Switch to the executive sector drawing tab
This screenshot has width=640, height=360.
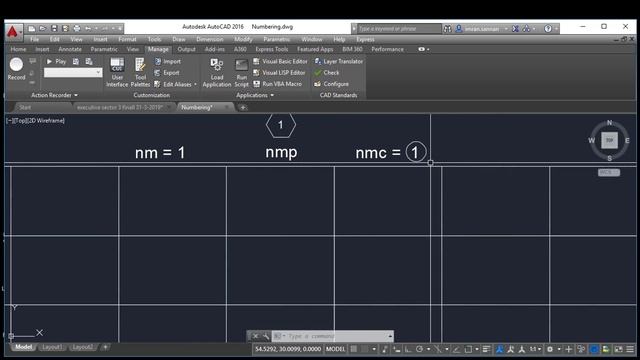click(x=120, y=107)
